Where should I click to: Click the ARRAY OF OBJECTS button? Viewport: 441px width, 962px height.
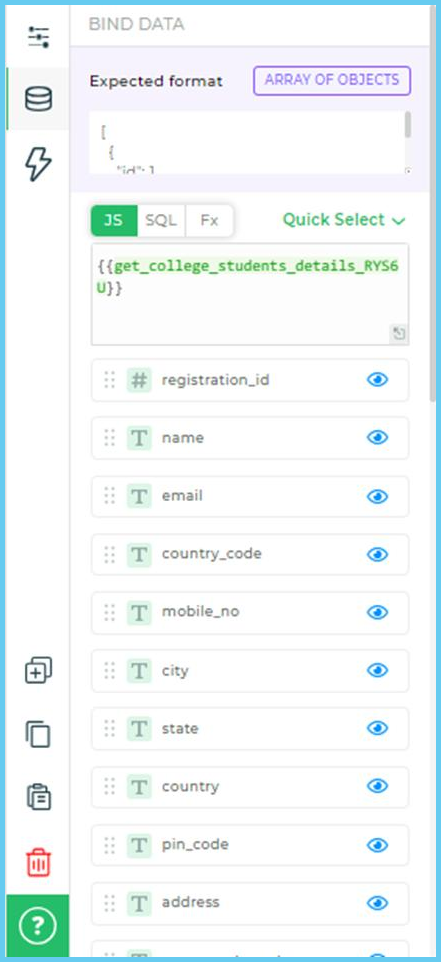(x=332, y=80)
